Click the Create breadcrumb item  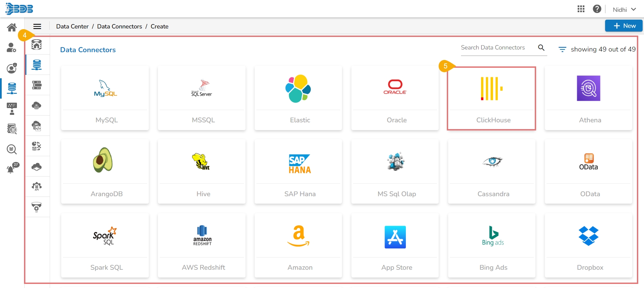point(160,26)
